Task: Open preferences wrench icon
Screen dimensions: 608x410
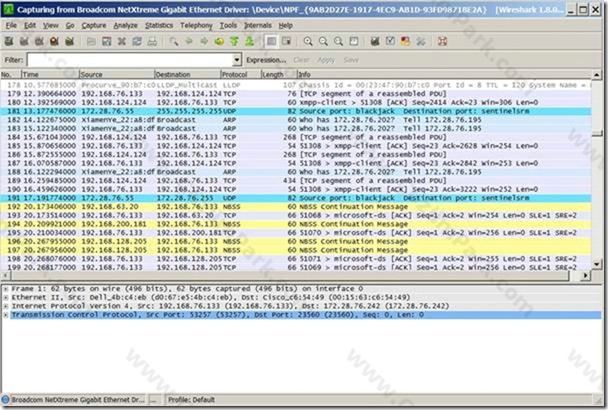Action: coord(421,41)
